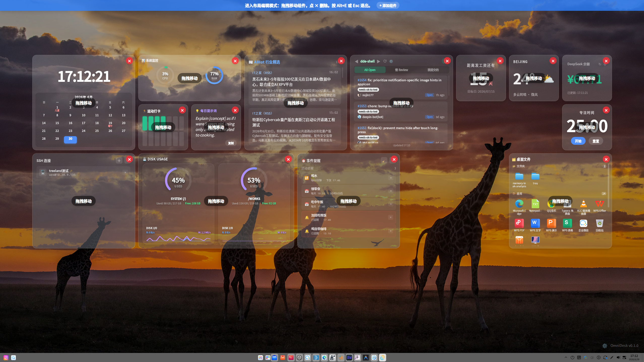Expand the volume control in the tray

coord(618,357)
